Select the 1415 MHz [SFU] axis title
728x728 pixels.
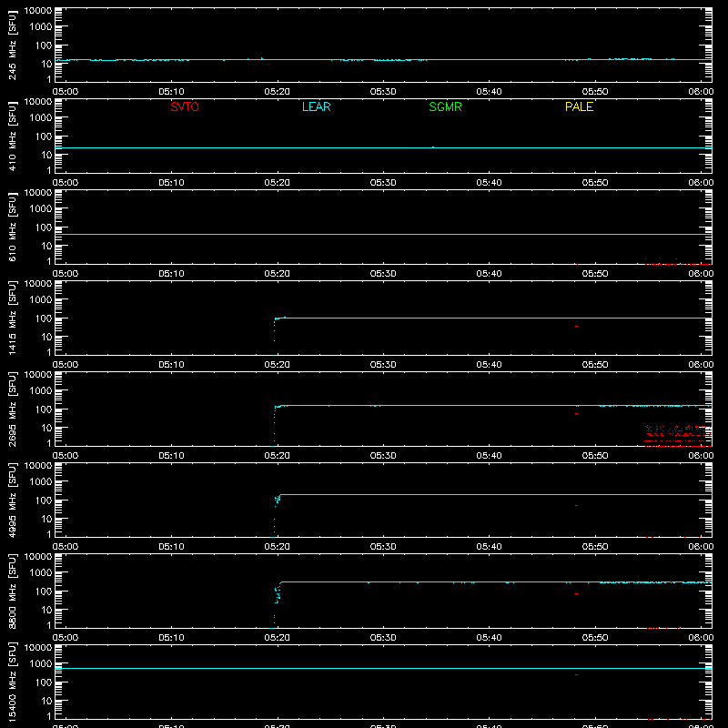click(13, 318)
